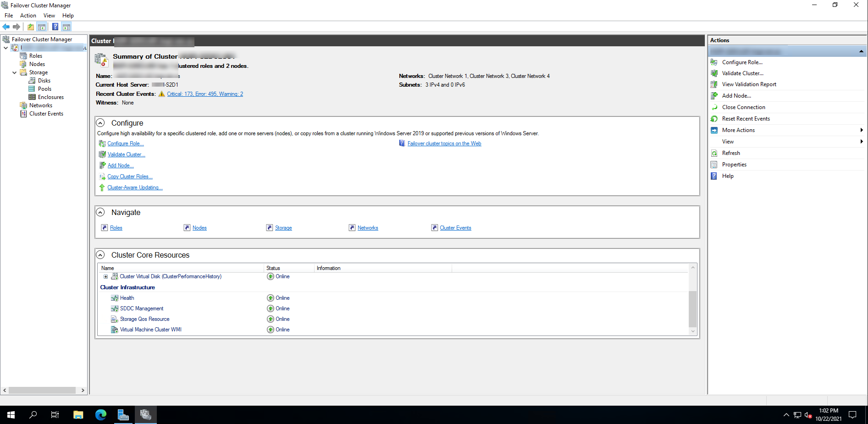The width and height of the screenshot is (868, 424).
Task: Open the More Actions submenu arrow
Action: coord(862,130)
